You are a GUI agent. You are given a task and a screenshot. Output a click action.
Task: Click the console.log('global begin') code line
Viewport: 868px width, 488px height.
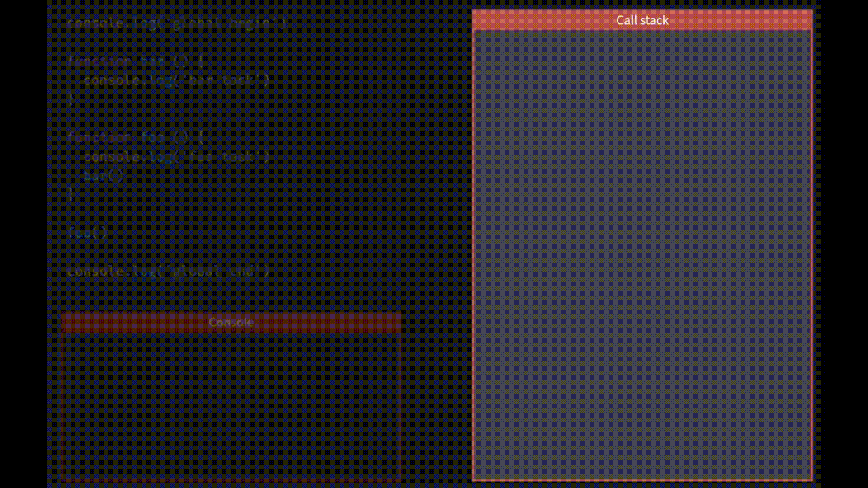176,23
